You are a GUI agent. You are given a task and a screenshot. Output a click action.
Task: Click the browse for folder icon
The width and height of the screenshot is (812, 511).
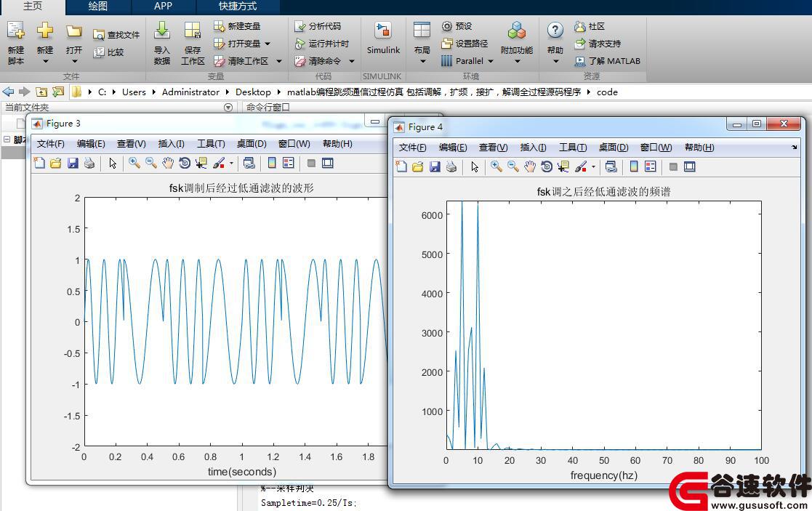(58, 92)
